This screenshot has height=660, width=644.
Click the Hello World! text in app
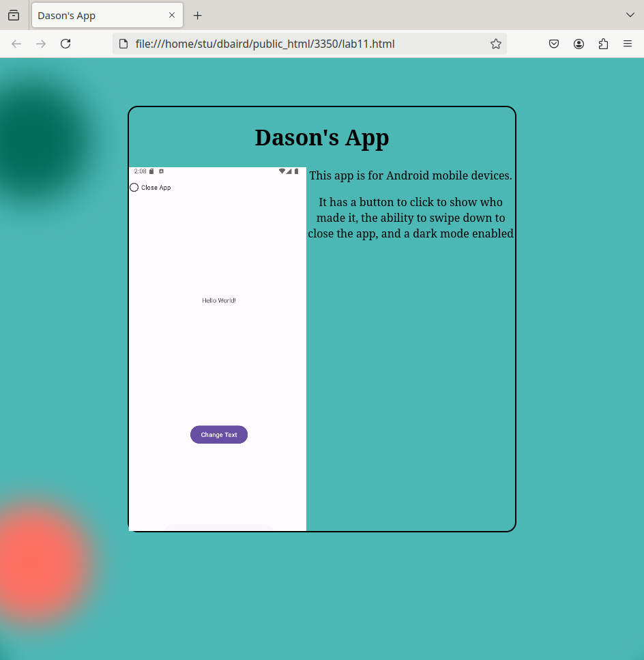pos(219,300)
